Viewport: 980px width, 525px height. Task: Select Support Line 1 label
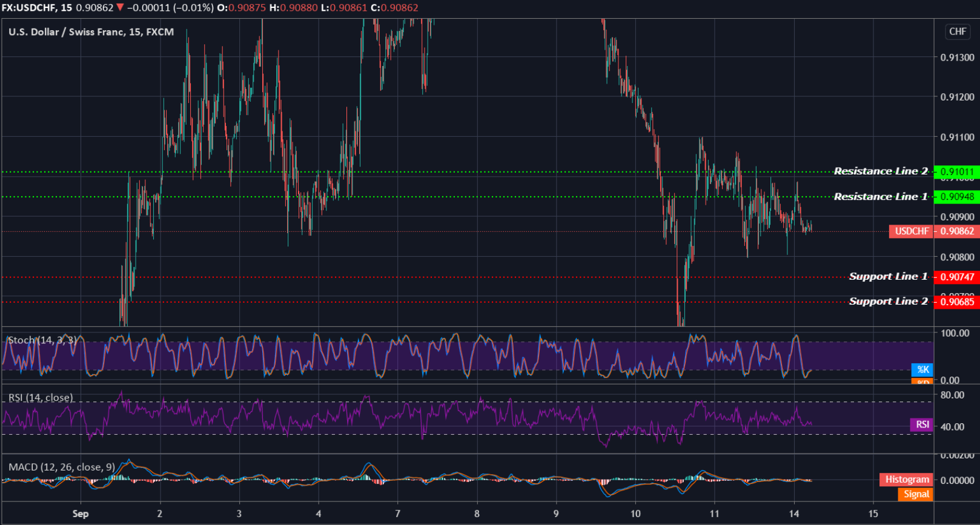[888, 277]
